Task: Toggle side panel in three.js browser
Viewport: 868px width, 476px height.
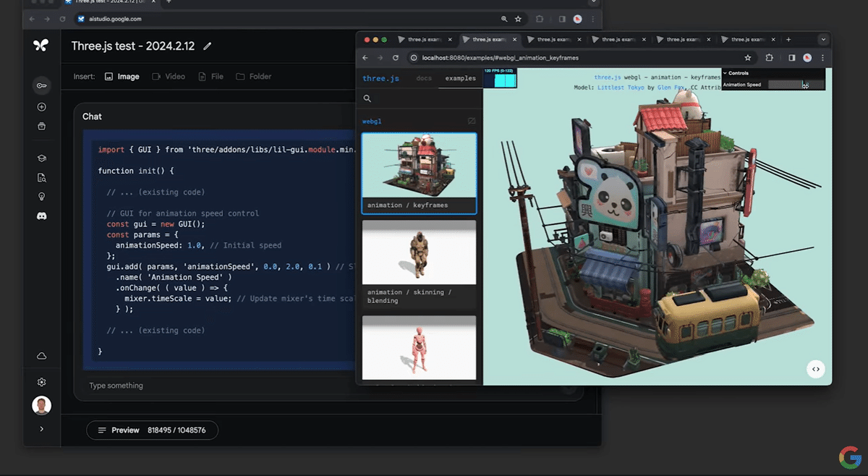Action: pyautogui.click(x=792, y=58)
